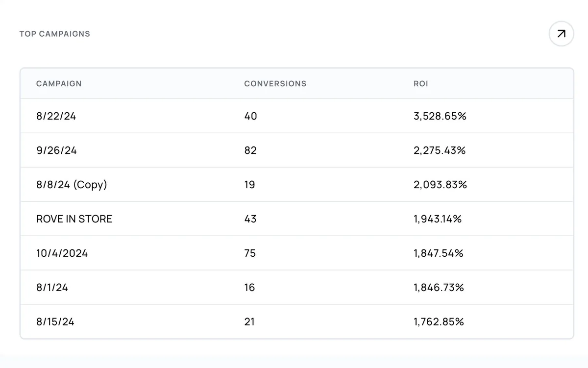Screen dimensions: 588x368
Task: Select the 9/26/24 campaign row
Action: 55,150
